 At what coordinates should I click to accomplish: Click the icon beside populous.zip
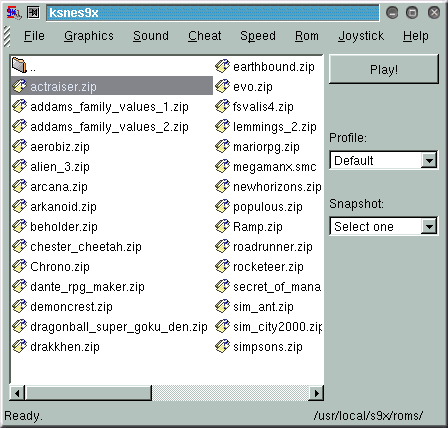click(x=222, y=207)
